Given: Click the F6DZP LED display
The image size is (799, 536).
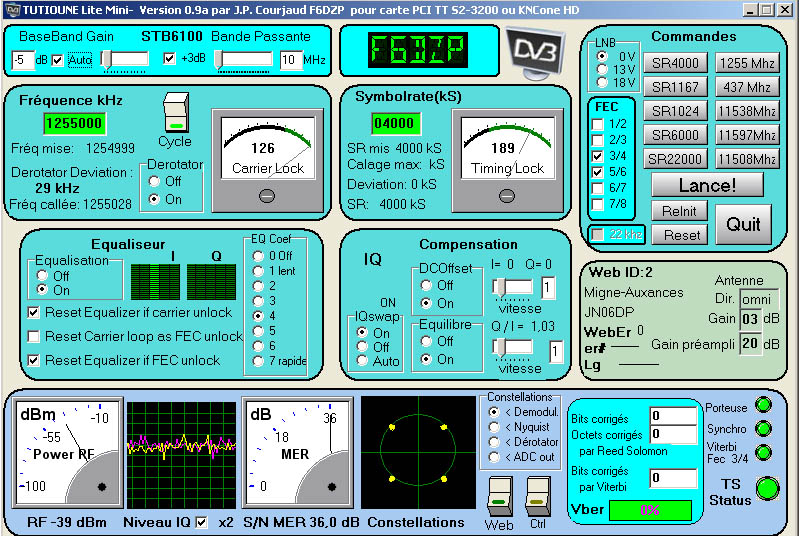Looking at the screenshot, I should pyautogui.click(x=418, y=50).
